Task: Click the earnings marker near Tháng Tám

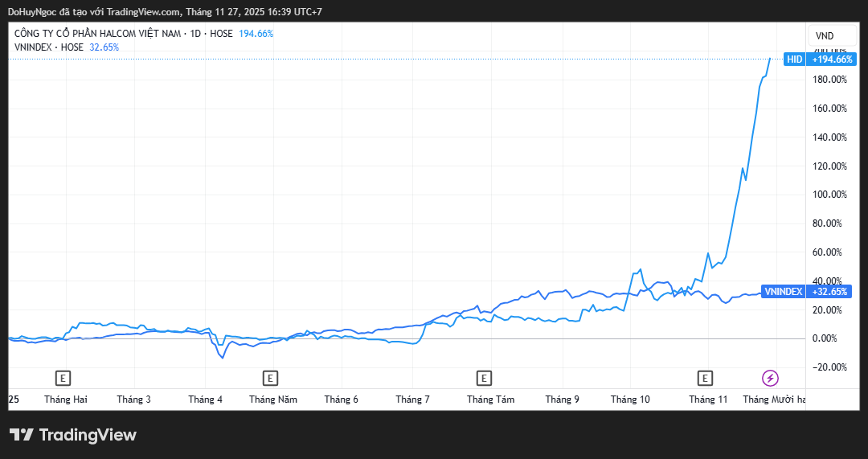Action: (x=484, y=379)
